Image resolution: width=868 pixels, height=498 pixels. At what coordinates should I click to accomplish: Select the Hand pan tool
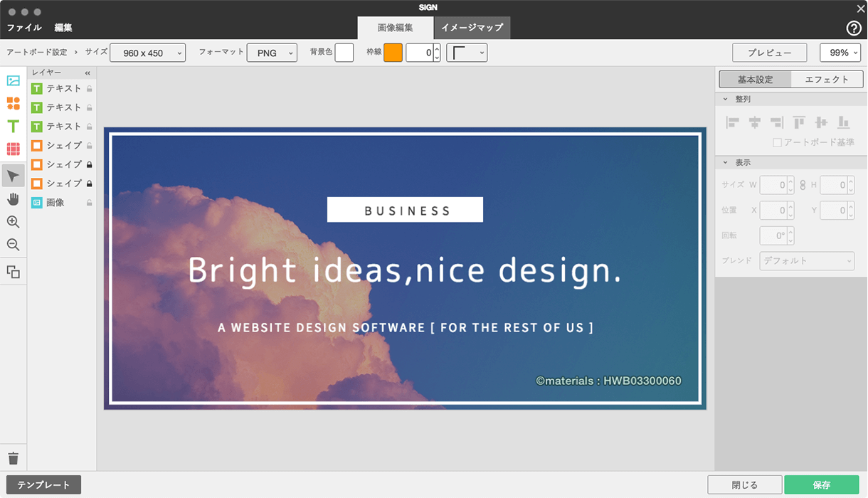tap(13, 198)
